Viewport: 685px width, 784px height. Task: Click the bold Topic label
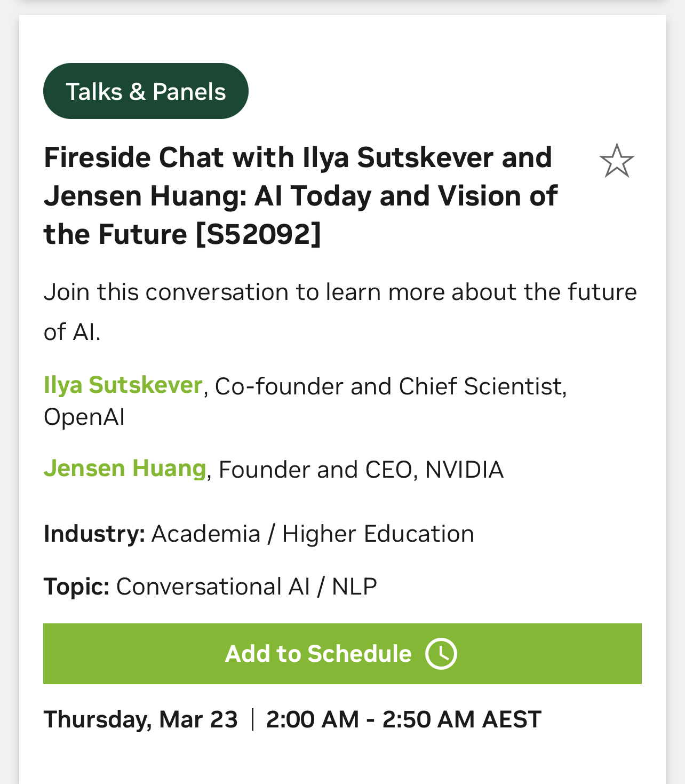(77, 587)
